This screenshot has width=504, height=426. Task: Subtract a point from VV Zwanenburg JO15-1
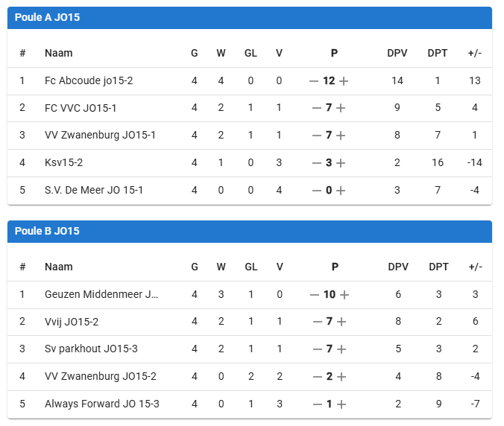(317, 136)
